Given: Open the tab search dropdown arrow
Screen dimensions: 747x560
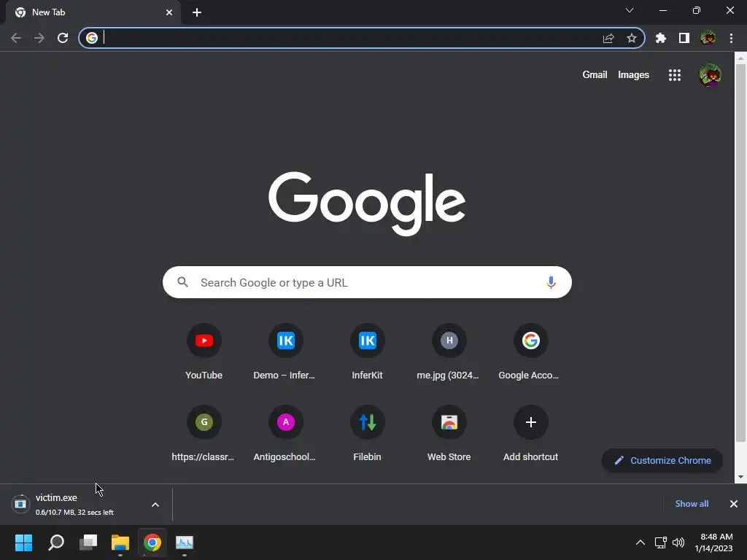Looking at the screenshot, I should [630, 10].
